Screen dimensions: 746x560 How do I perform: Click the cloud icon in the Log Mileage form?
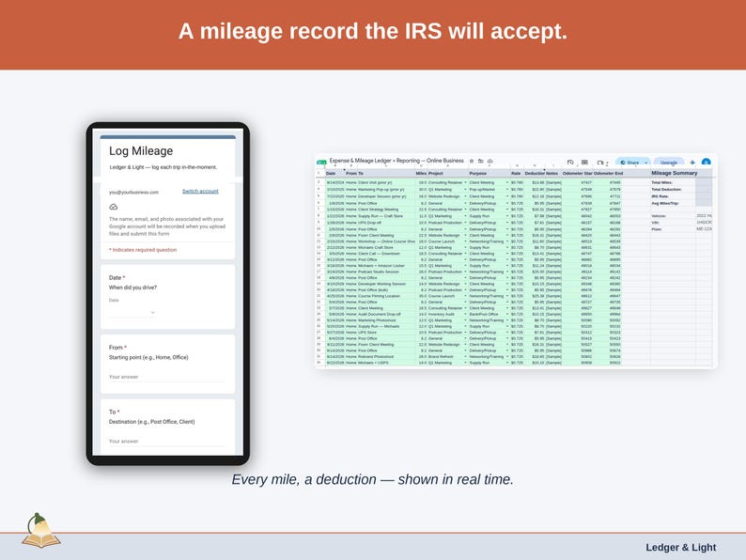[x=114, y=207]
